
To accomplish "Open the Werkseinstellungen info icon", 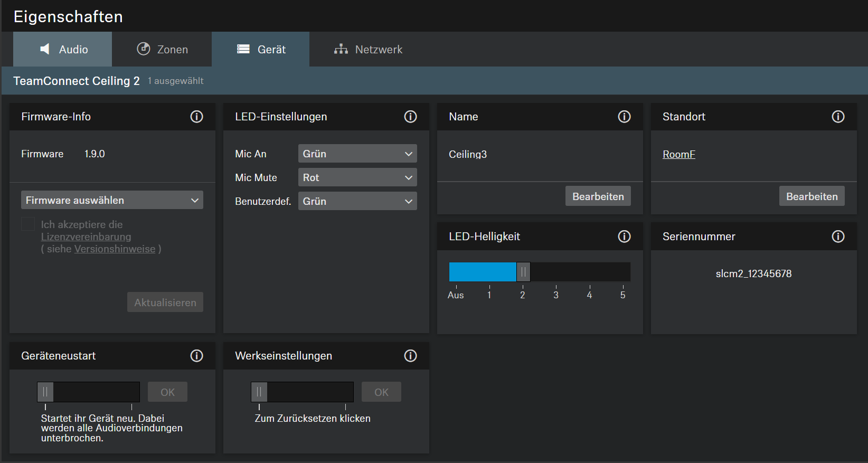I will tap(410, 356).
